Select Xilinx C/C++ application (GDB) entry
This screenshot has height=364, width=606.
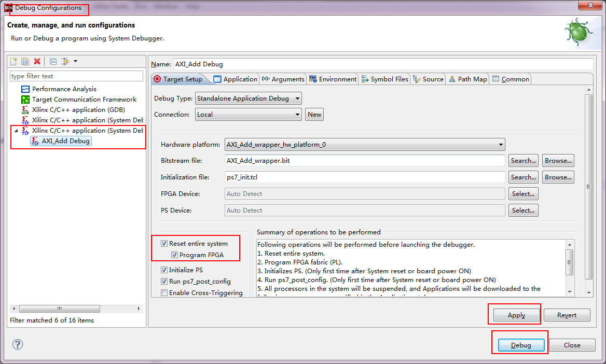[x=78, y=110]
